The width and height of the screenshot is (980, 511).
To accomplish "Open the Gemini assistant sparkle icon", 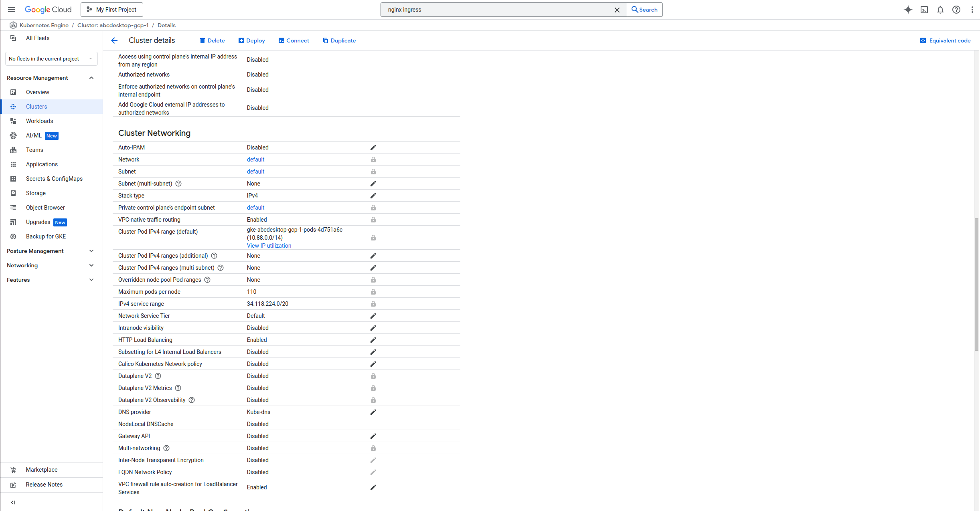I will click(908, 9).
